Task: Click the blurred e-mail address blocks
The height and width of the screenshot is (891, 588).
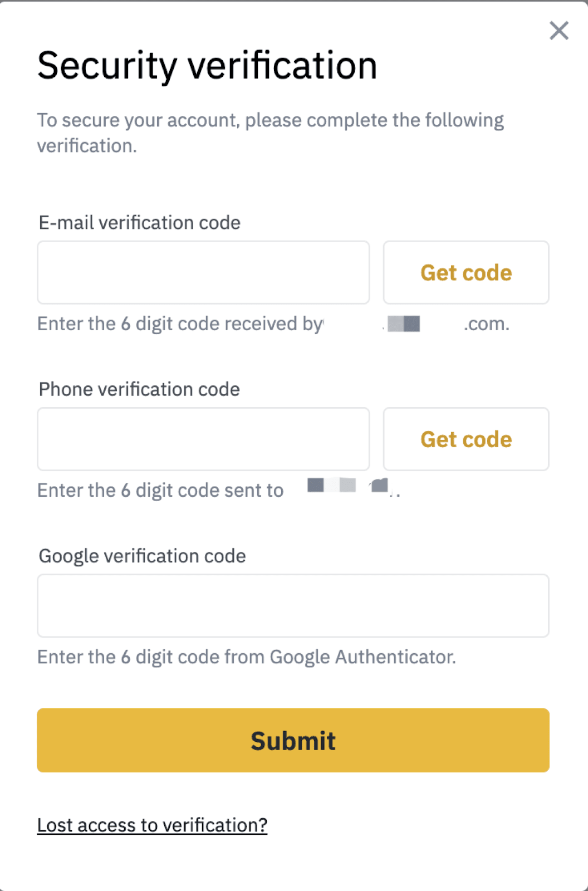Action: pos(404,324)
